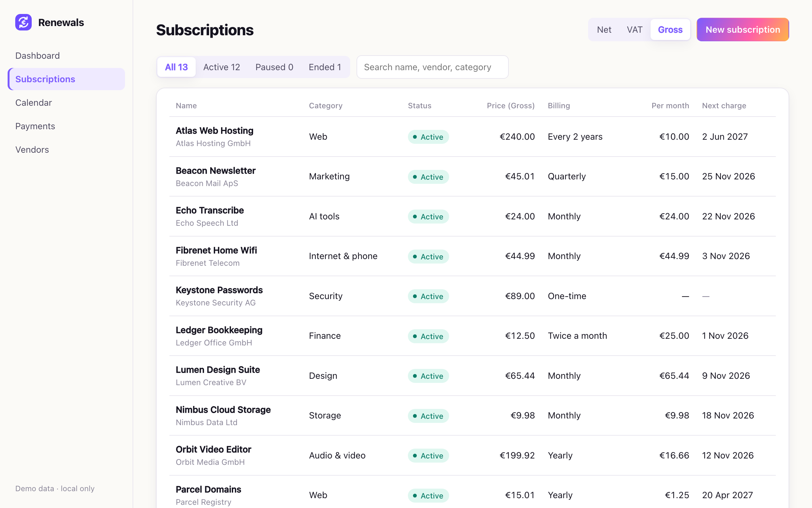Go to the Calendar page
This screenshot has height=508, width=812.
pos(34,103)
